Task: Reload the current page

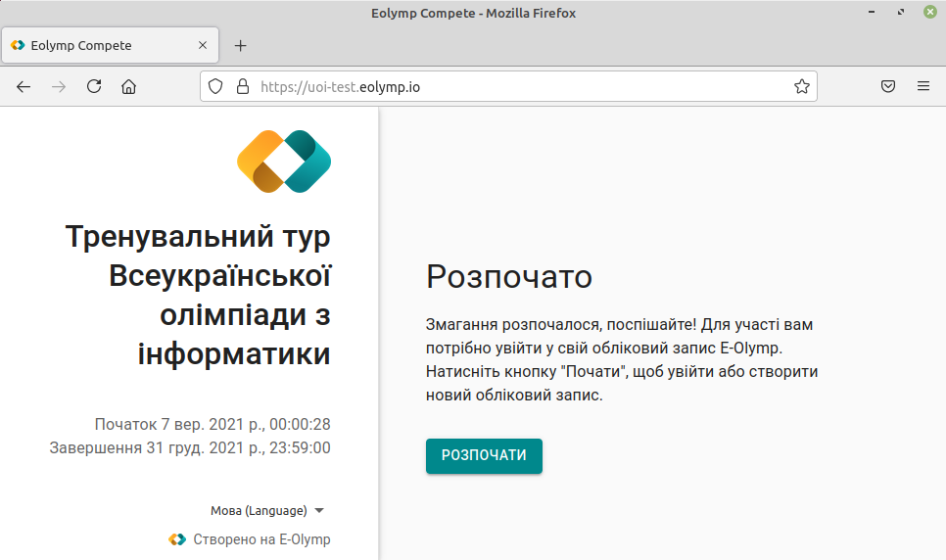Action: click(93, 86)
